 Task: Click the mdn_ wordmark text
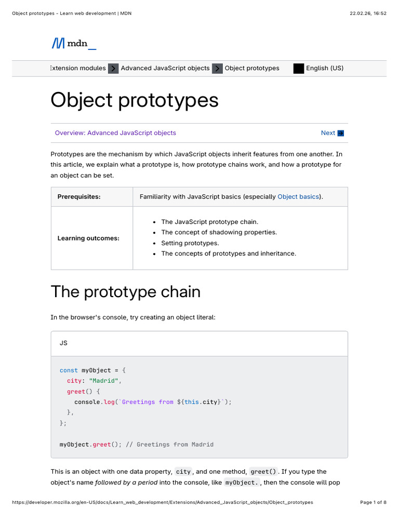pyautogui.click(x=82, y=44)
